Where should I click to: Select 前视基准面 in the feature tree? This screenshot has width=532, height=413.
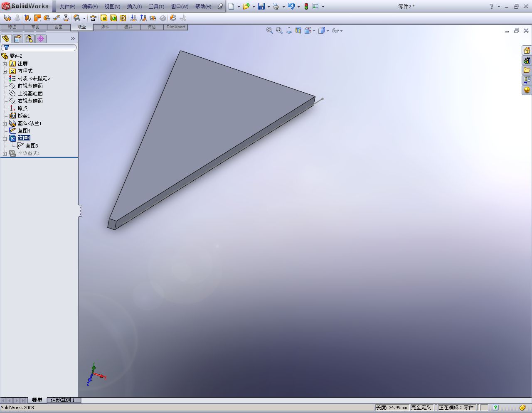(30, 86)
